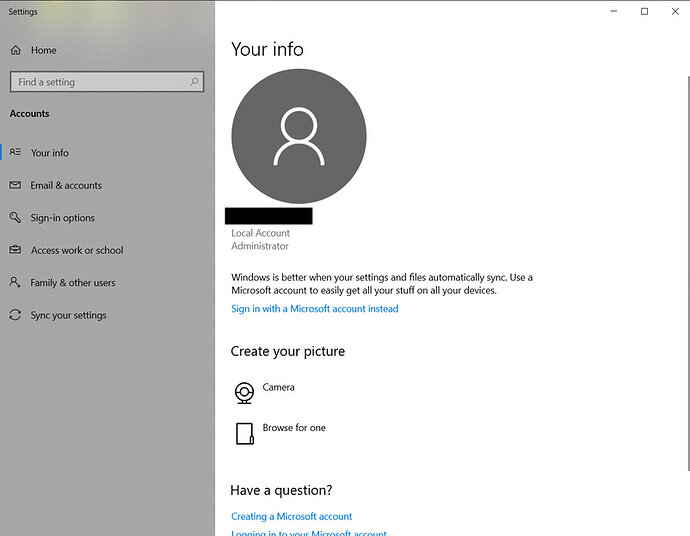The height and width of the screenshot is (536, 690).
Task: Click the Access work or school briefcase icon
Action: point(15,250)
